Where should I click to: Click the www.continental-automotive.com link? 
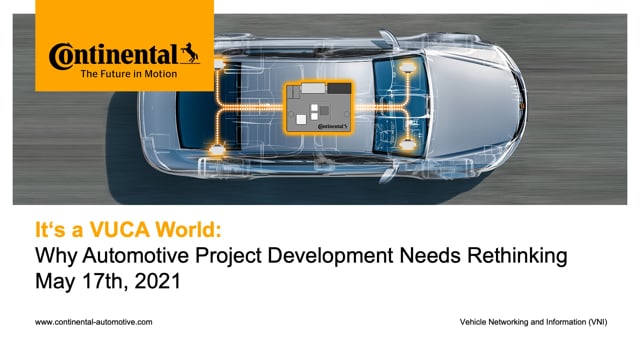pos(93,322)
